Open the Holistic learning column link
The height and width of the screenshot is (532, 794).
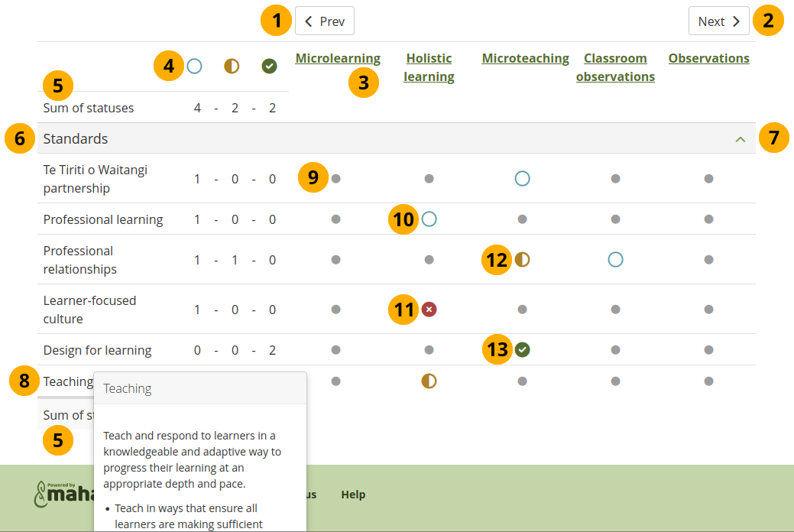point(429,67)
